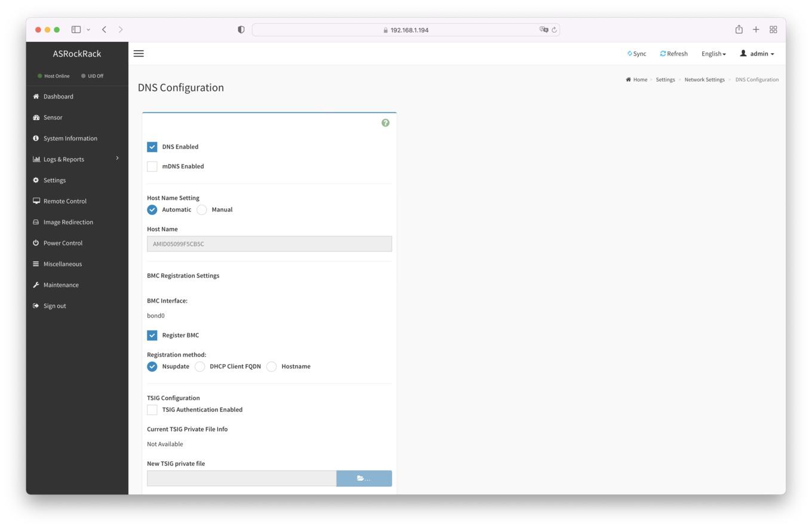
Task: Select Manual host name setting
Action: (202, 210)
